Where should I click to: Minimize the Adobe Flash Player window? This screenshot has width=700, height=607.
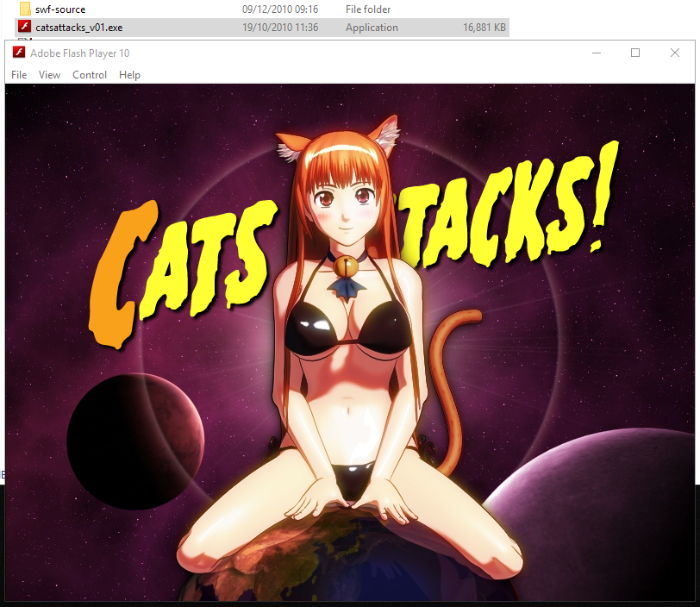(597, 53)
